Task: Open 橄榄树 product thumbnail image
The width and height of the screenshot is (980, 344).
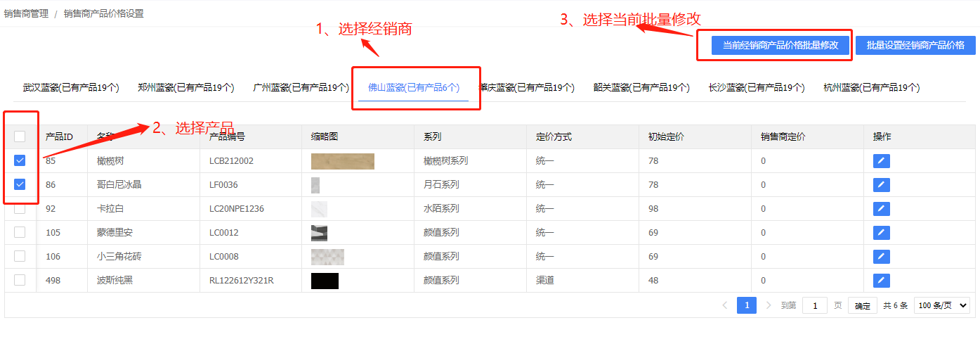Action: [343, 161]
